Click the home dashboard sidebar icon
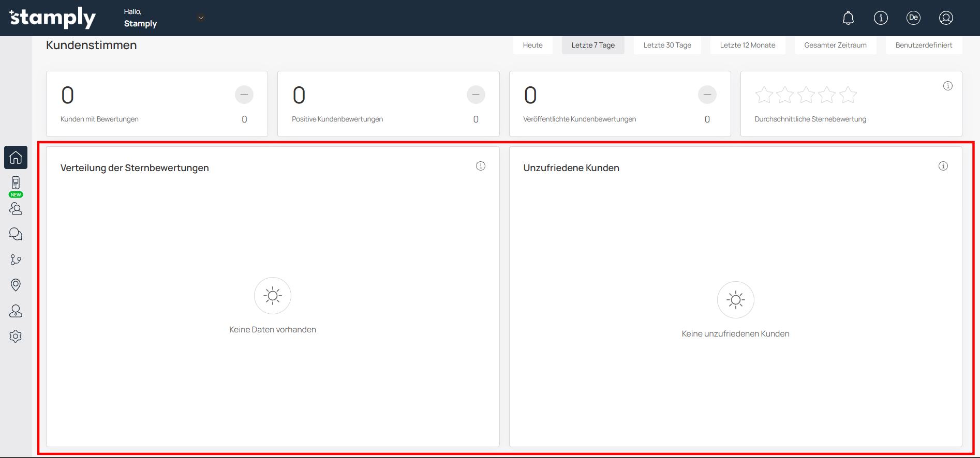Image resolution: width=980 pixels, height=458 pixels. [16, 157]
